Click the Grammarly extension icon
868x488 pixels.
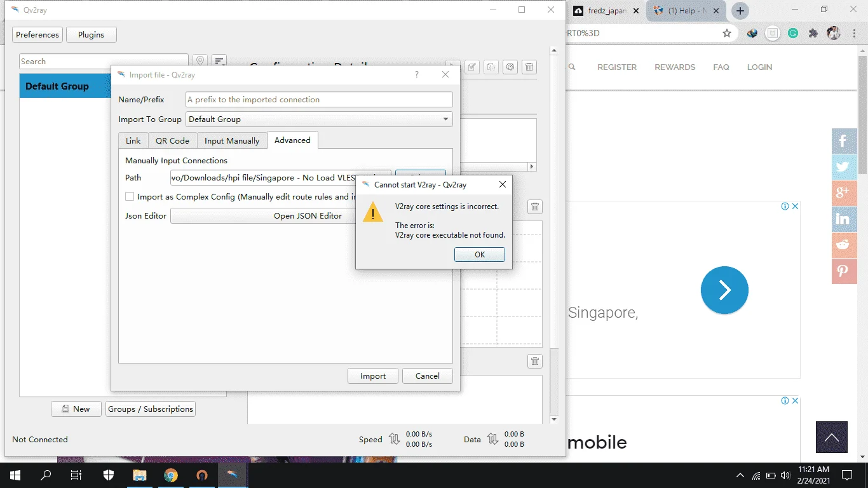tap(793, 33)
